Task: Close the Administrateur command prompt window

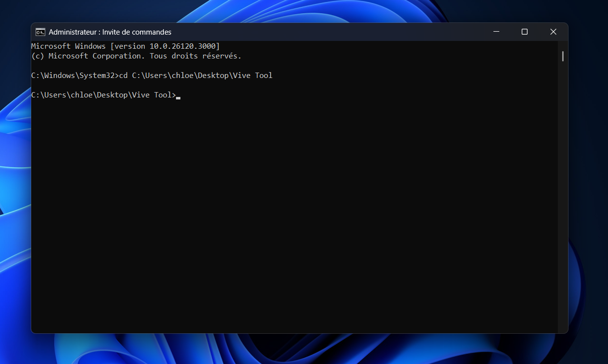Action: point(553,32)
